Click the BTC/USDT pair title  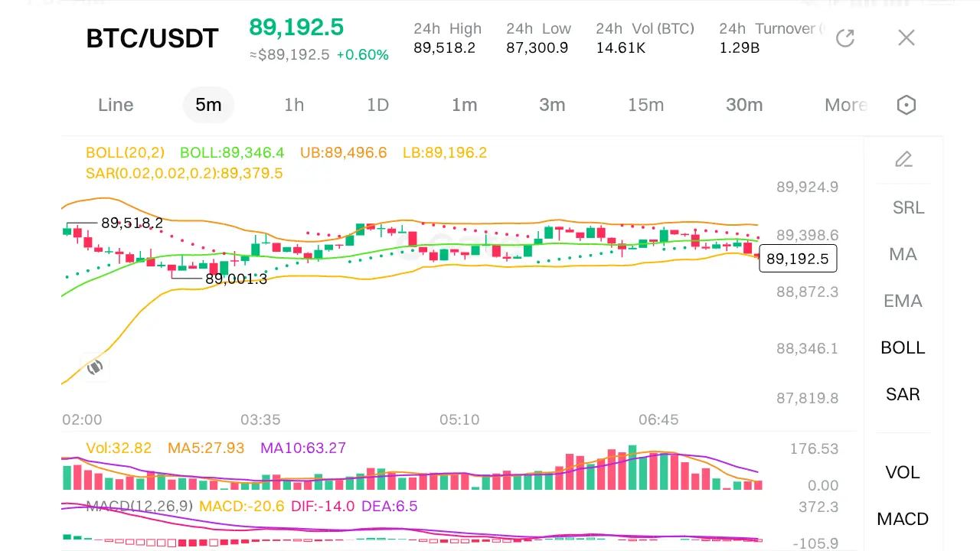(x=152, y=38)
